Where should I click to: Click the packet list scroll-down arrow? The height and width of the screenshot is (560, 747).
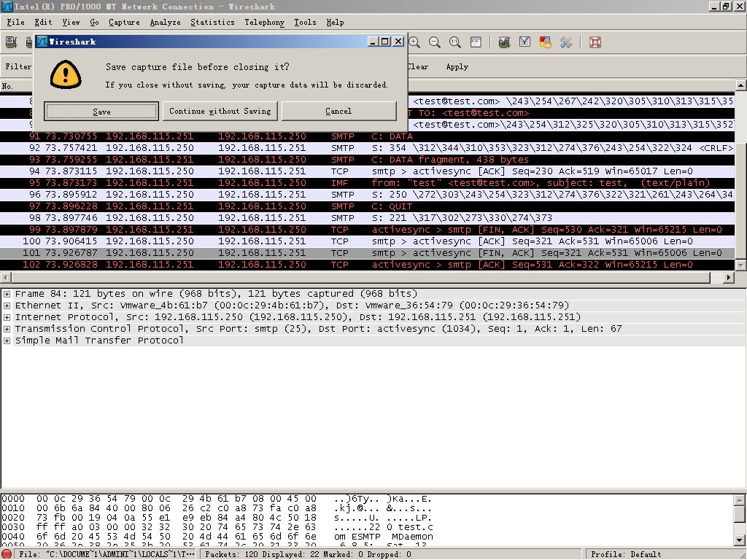pos(741,265)
